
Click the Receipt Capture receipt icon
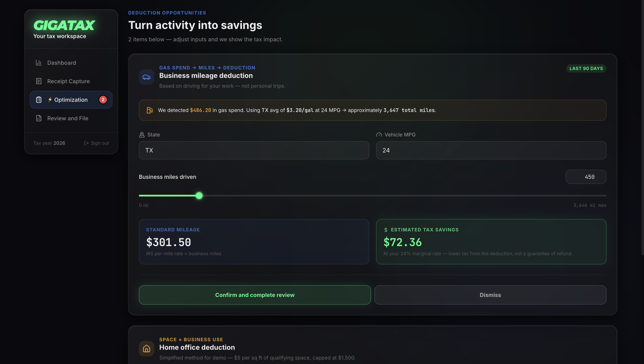[39, 81]
